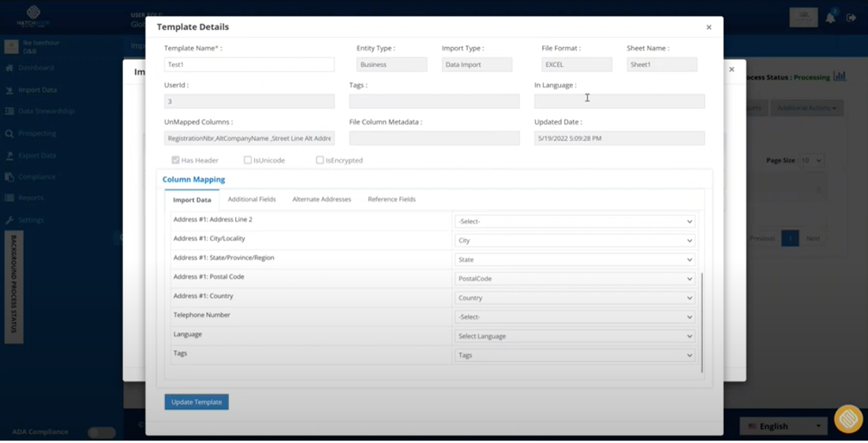868x443 pixels.
Task: Click the notifications bell icon
Action: click(x=830, y=18)
